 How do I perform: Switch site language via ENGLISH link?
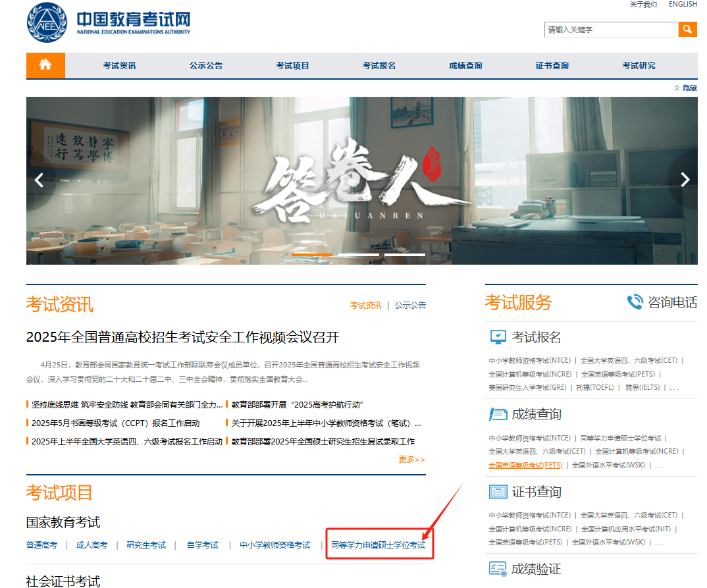point(683,4)
